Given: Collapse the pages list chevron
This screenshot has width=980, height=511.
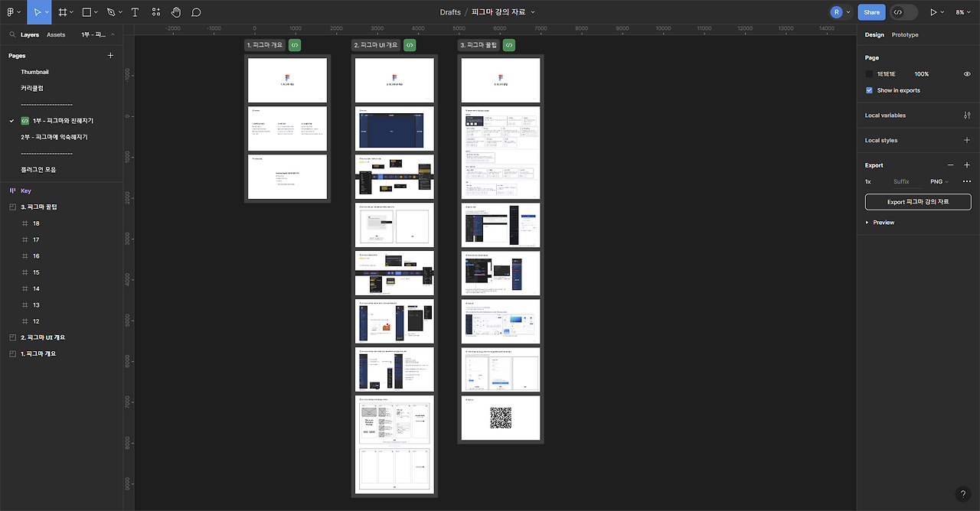Looking at the screenshot, I should 113,35.
